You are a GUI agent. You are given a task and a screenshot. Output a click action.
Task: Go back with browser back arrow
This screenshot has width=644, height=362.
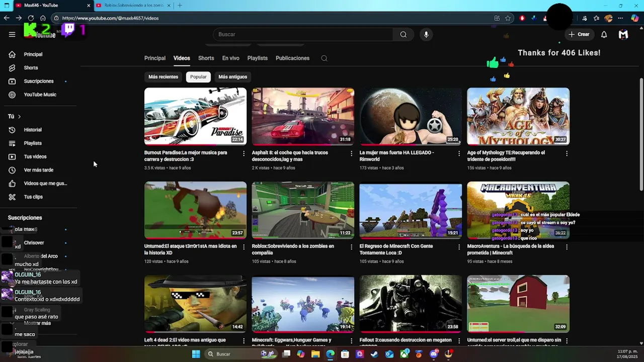click(7, 18)
